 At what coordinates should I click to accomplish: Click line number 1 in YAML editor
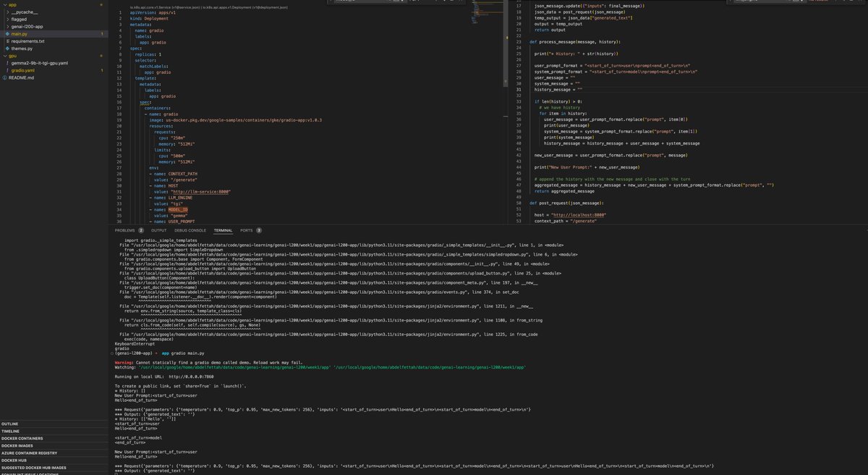(121, 12)
